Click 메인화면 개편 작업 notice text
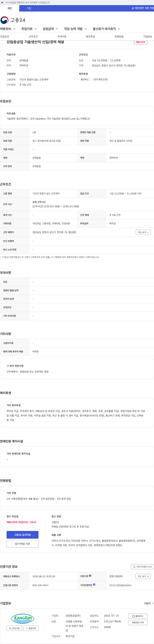Screen dimensions: 154x644 point(145,8)
